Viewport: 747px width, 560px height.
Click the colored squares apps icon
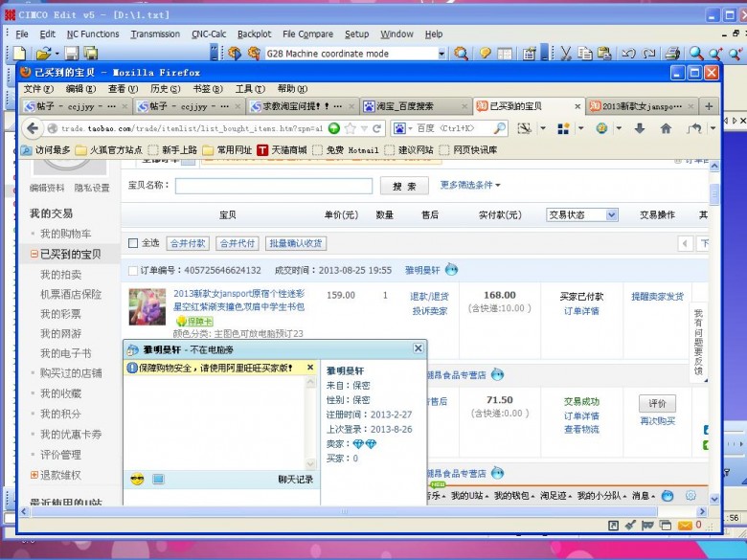pyautogui.click(x=563, y=128)
